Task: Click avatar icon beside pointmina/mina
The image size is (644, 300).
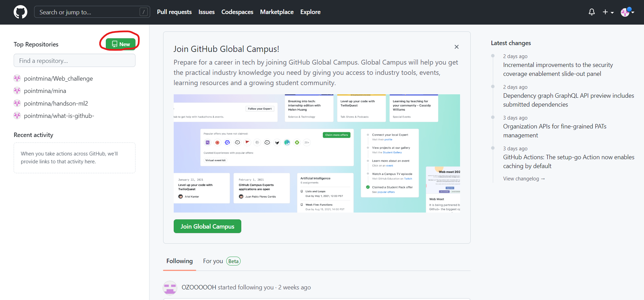Action: click(17, 91)
